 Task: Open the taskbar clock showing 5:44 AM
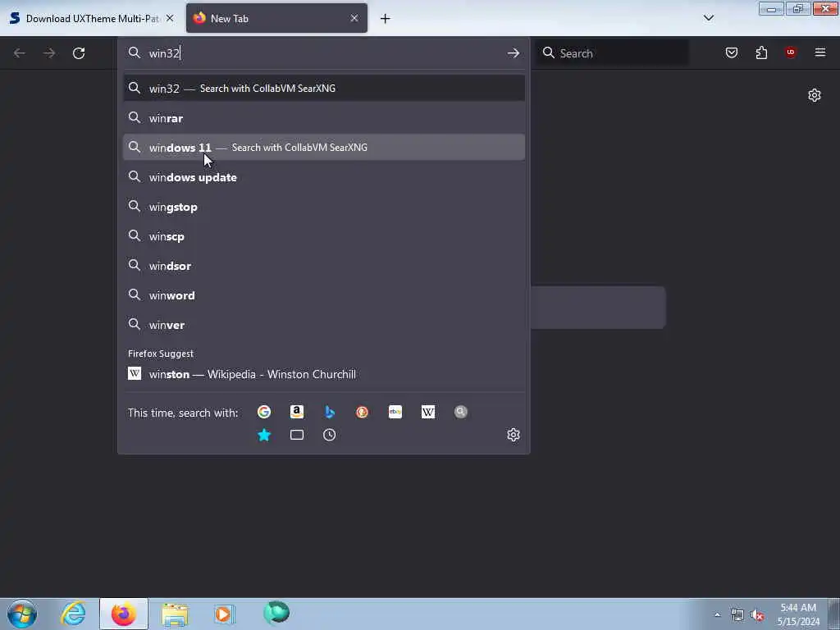pyautogui.click(x=798, y=614)
